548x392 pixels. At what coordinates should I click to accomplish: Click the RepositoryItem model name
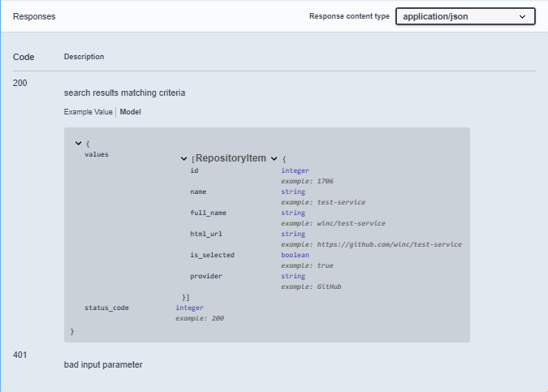coord(231,158)
